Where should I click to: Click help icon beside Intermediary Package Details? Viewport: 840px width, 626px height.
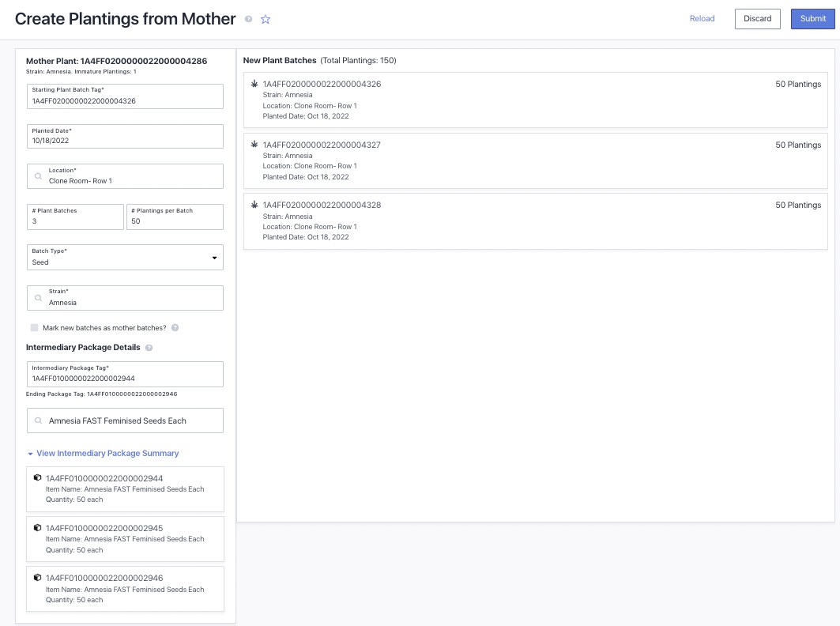pos(149,348)
